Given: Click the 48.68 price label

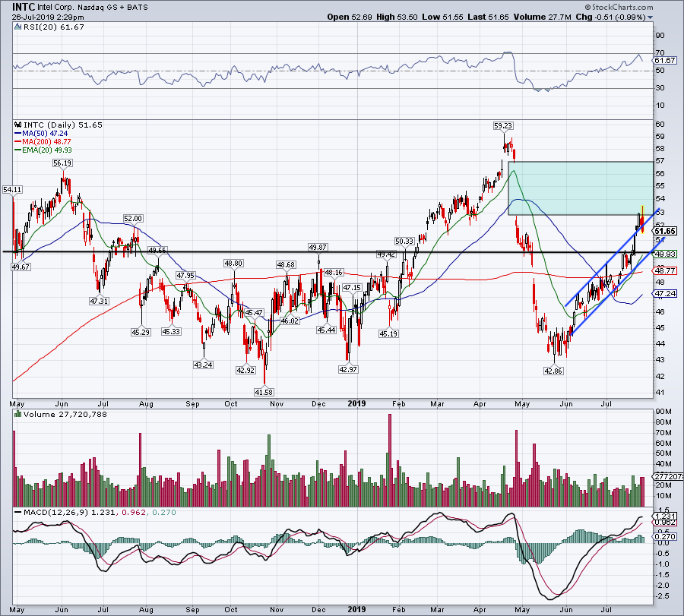Looking at the screenshot, I should (286, 264).
